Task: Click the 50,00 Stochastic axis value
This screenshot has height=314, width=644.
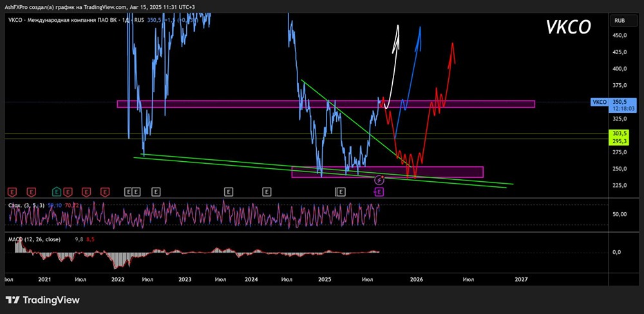Action: click(619, 214)
